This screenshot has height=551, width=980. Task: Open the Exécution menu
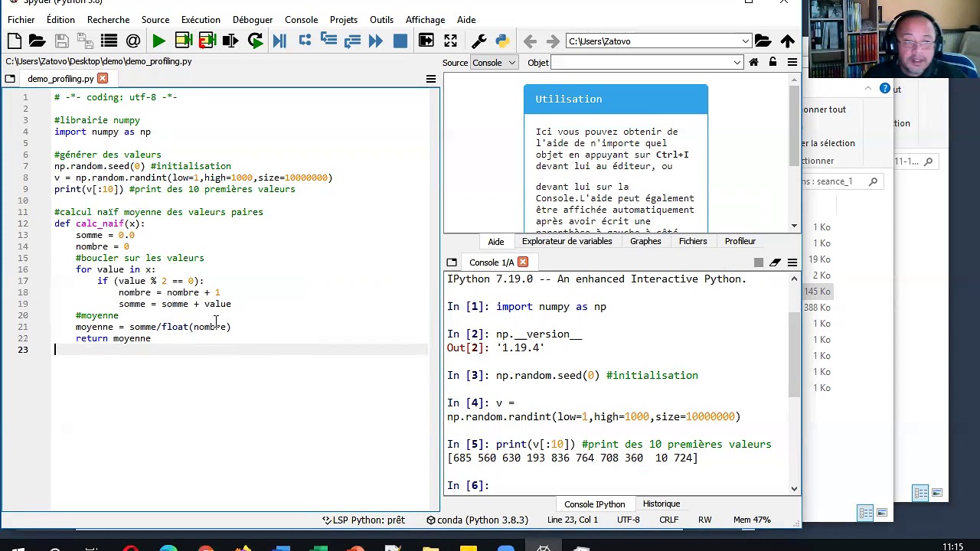tap(201, 20)
